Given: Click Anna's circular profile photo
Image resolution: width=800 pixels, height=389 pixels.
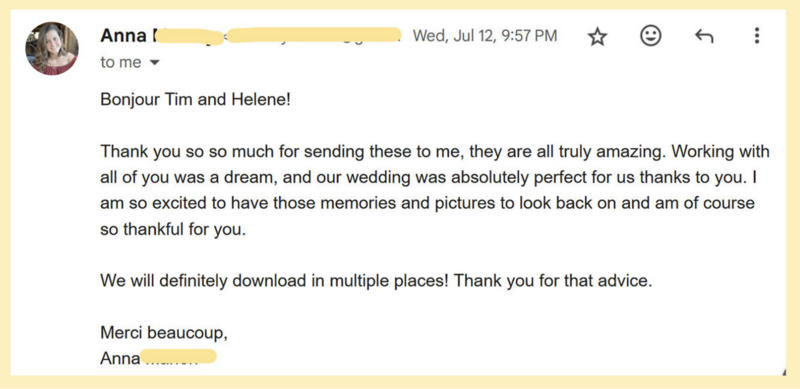Looking at the screenshot, I should pyautogui.click(x=52, y=48).
